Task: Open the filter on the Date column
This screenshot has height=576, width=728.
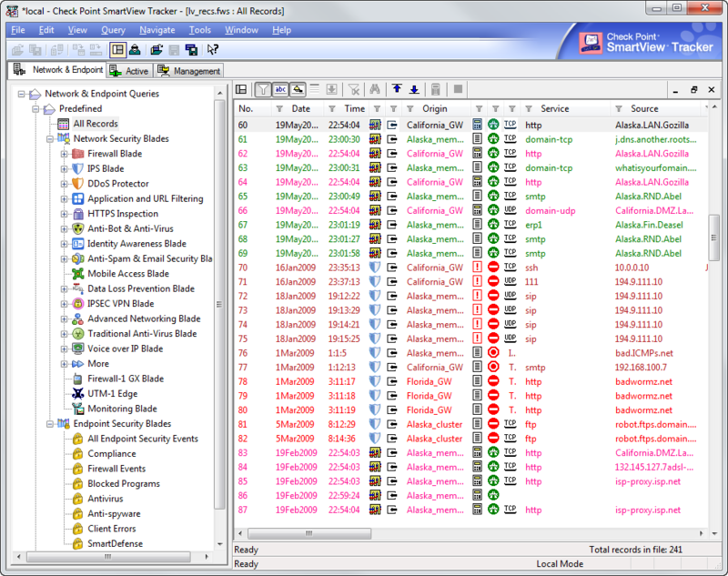Action: 279,109
